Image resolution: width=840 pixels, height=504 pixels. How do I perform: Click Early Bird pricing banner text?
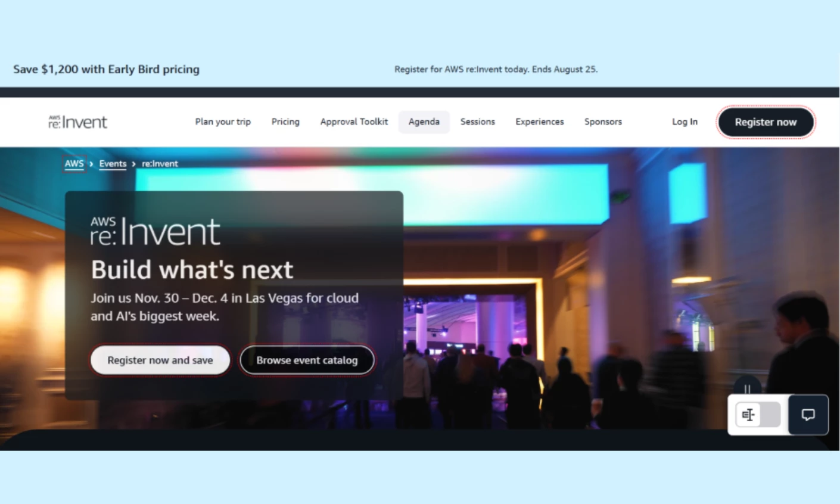pyautogui.click(x=107, y=69)
